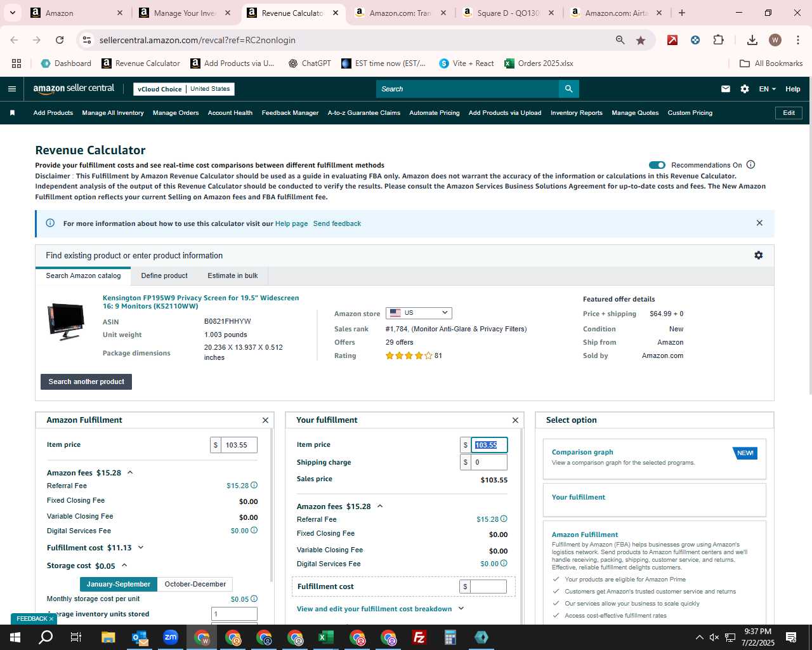Click Your fulfillment Fulfillment cost field
The image size is (812, 650).
pyautogui.click(x=488, y=587)
